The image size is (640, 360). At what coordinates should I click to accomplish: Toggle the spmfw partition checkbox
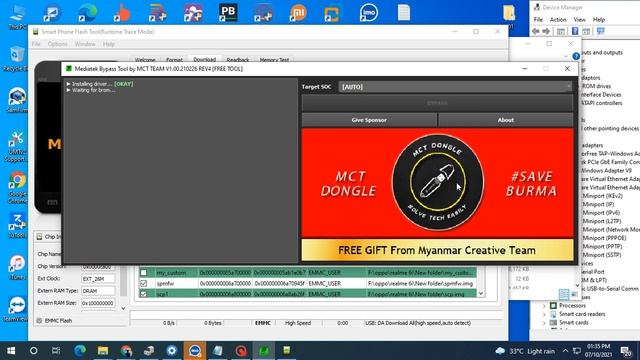tap(144, 283)
